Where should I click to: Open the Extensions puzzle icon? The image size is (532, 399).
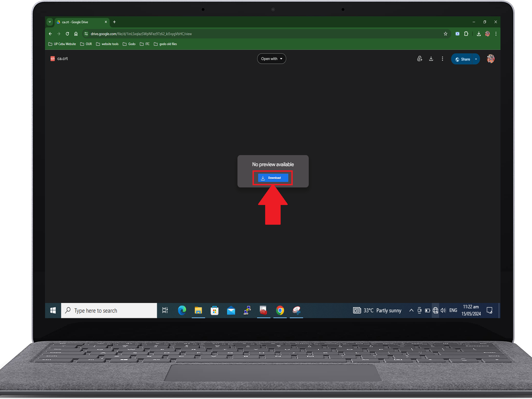point(466,34)
